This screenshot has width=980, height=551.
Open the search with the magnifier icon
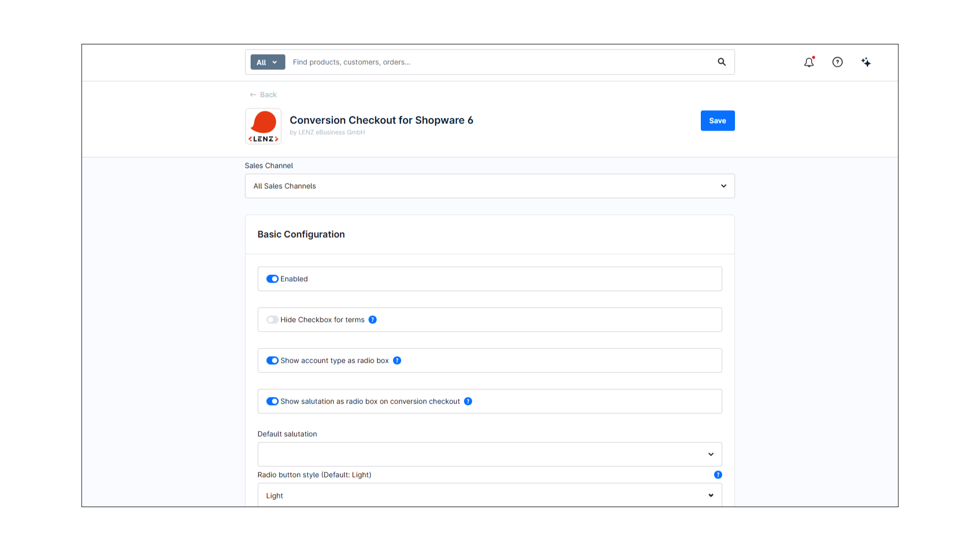click(x=721, y=62)
